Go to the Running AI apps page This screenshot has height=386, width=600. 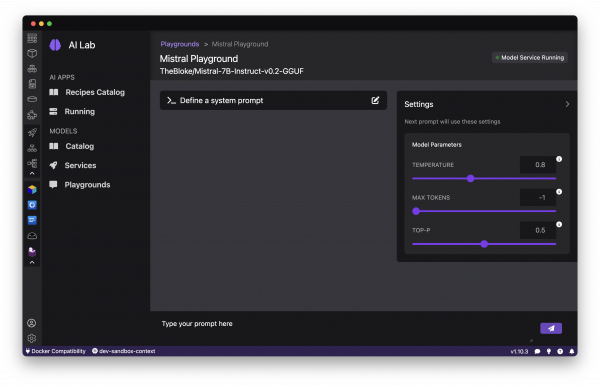72,111
